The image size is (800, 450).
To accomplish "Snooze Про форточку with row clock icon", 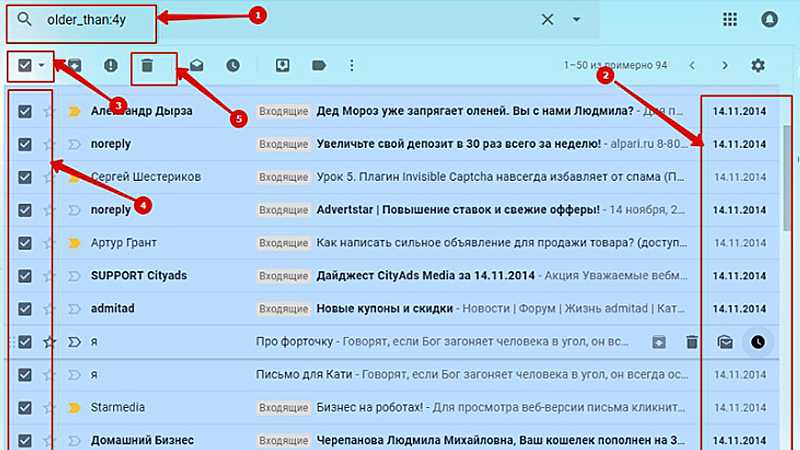I will click(758, 342).
